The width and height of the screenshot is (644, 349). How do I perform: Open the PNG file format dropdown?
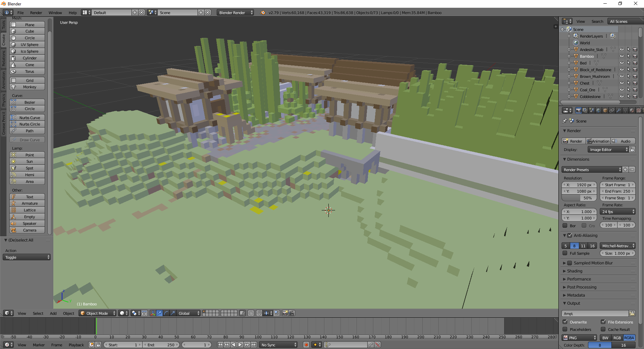580,338
